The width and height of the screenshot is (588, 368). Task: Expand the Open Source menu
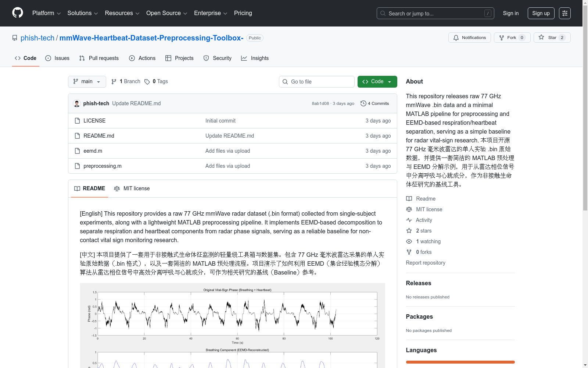tap(167, 13)
